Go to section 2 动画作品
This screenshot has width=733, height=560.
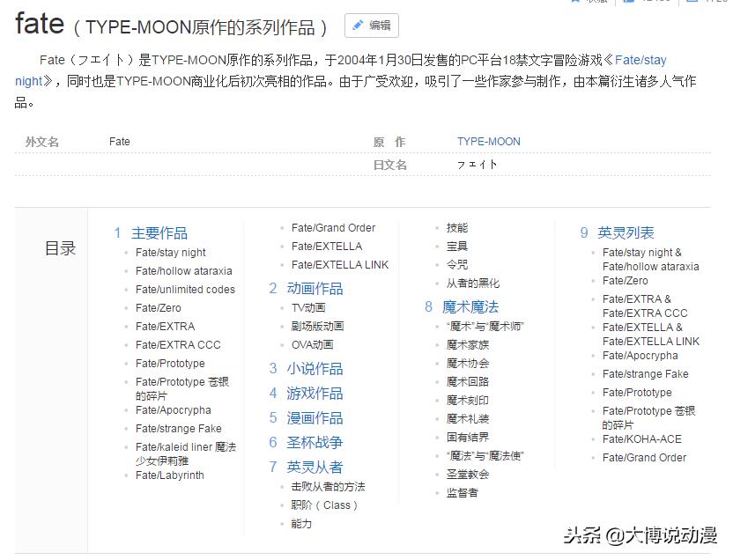tap(315, 288)
